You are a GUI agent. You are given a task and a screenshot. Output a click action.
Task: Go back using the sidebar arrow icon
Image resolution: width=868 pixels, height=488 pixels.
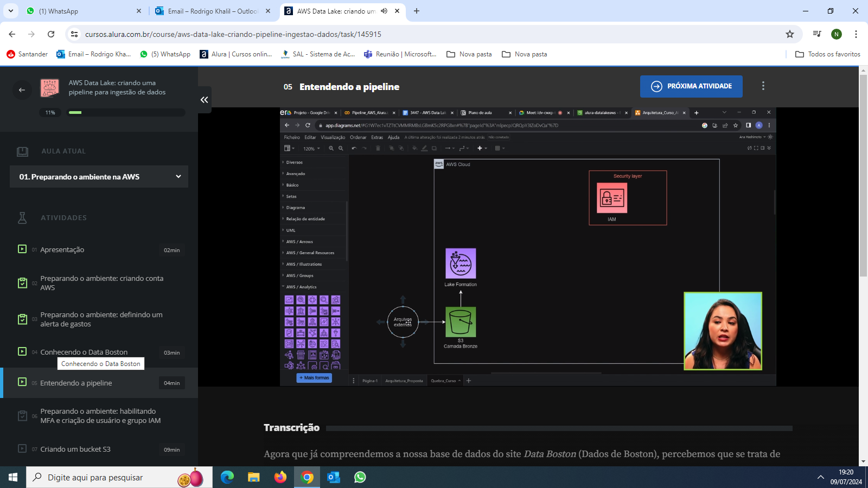pos(22,90)
